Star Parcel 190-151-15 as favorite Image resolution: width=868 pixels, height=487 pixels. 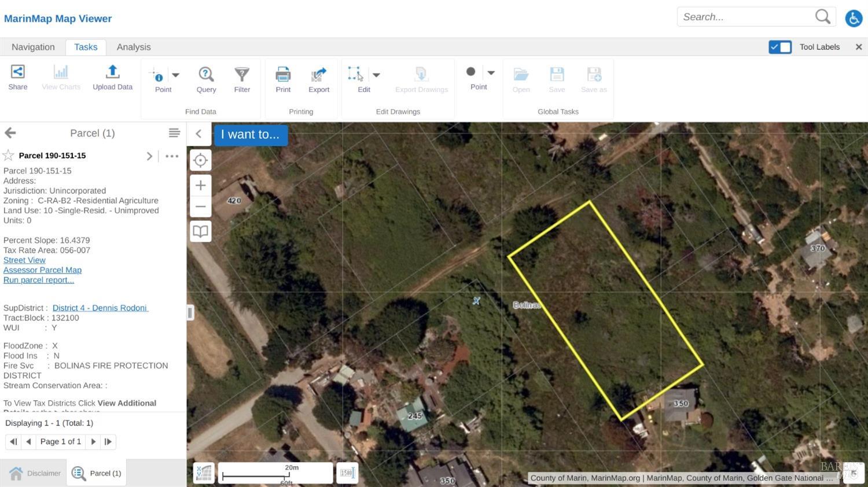coord(9,155)
